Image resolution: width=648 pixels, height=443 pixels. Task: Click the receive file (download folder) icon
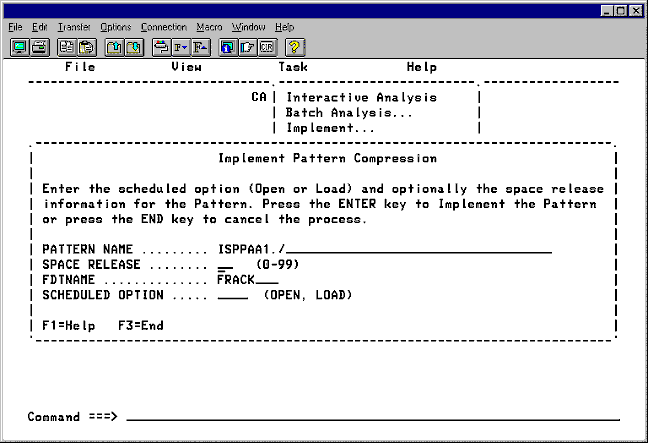[134, 48]
